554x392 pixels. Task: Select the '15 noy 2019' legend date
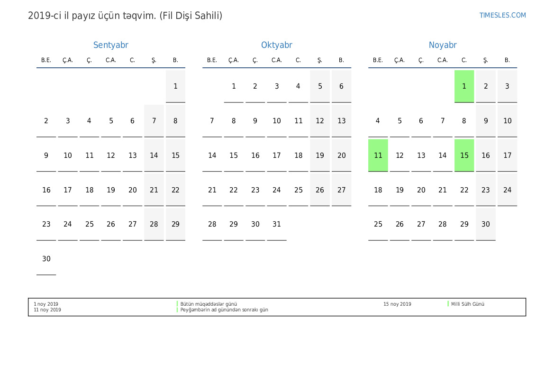(397, 304)
